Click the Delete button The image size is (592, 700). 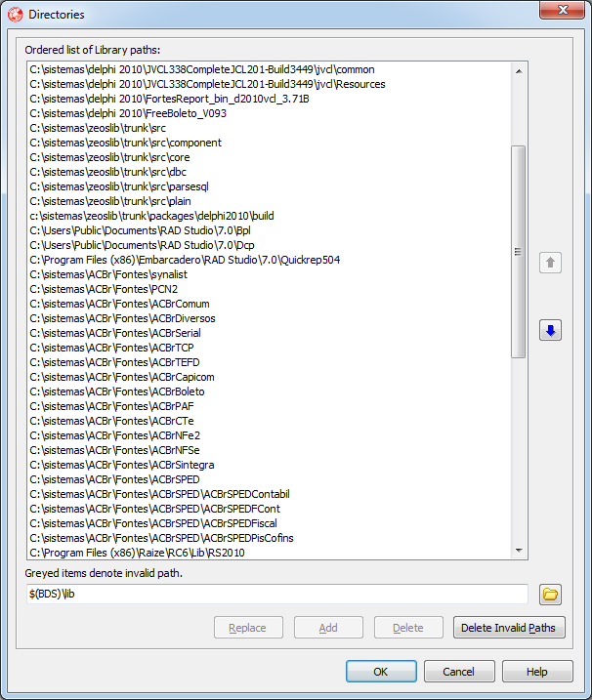408,628
